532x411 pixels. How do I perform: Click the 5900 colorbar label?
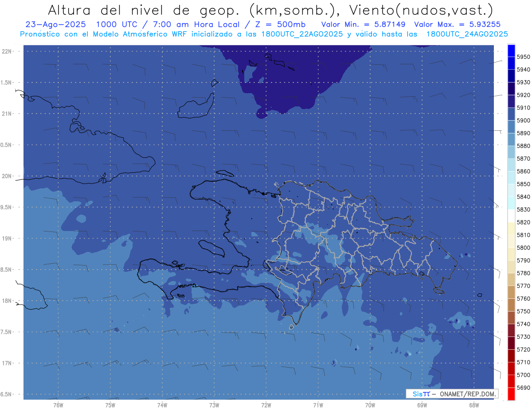point(523,120)
